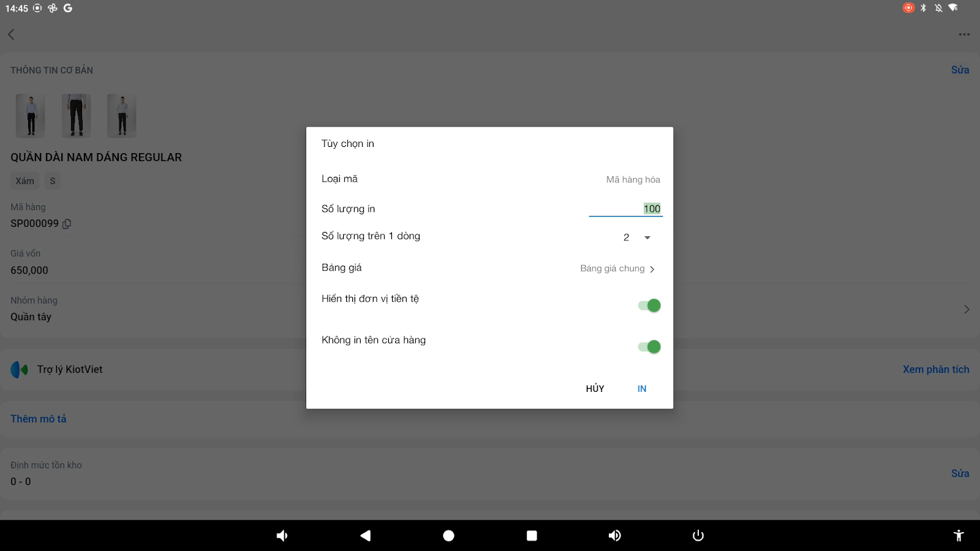This screenshot has height=551, width=980.
Task: Tap the KiotViet assistant logo icon
Action: coord(20,369)
